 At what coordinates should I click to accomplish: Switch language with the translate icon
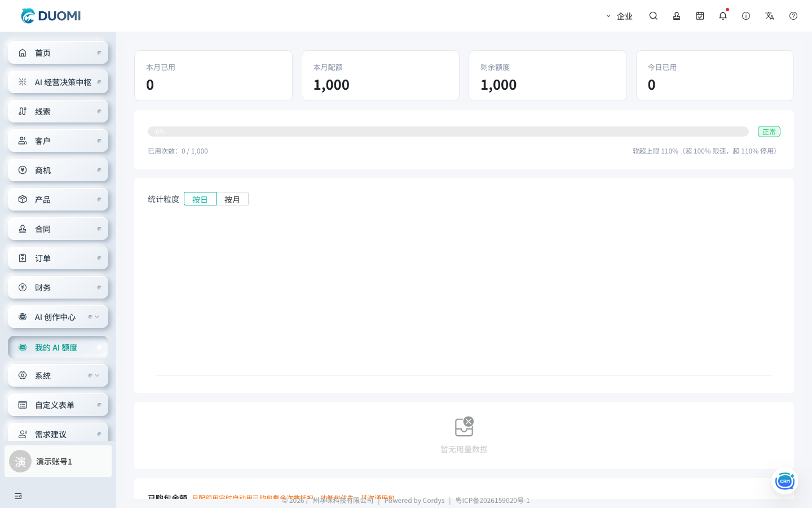(770, 16)
